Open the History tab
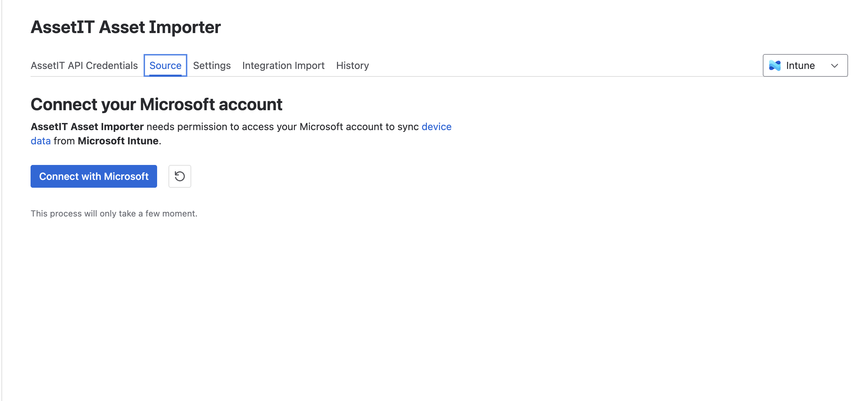868x401 pixels. tap(352, 65)
